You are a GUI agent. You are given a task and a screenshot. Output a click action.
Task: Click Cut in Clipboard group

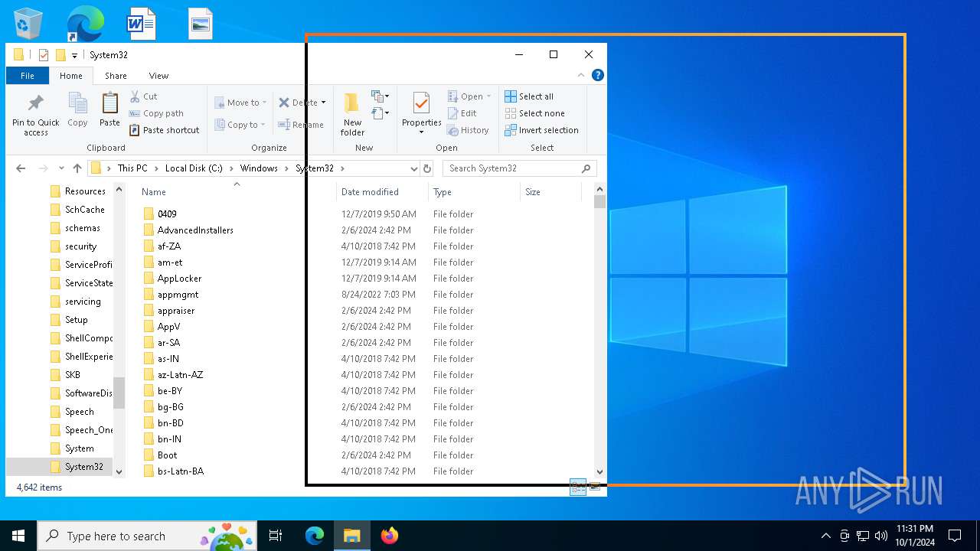pos(144,96)
